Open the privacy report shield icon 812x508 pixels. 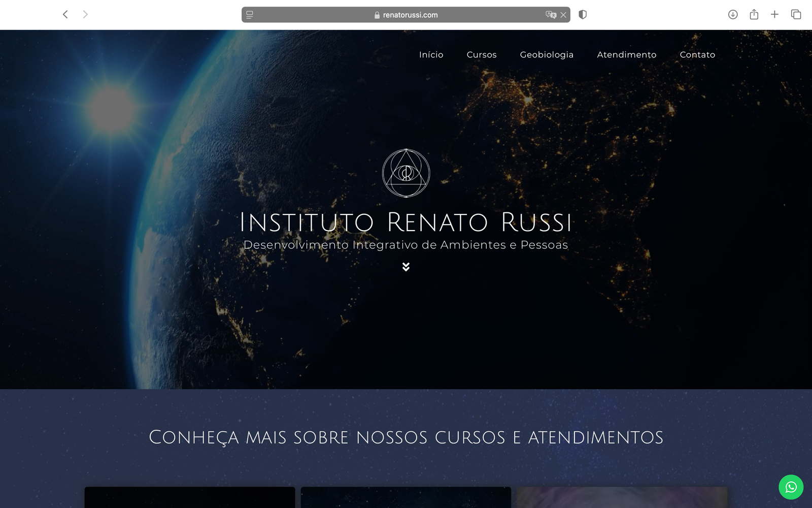point(583,15)
